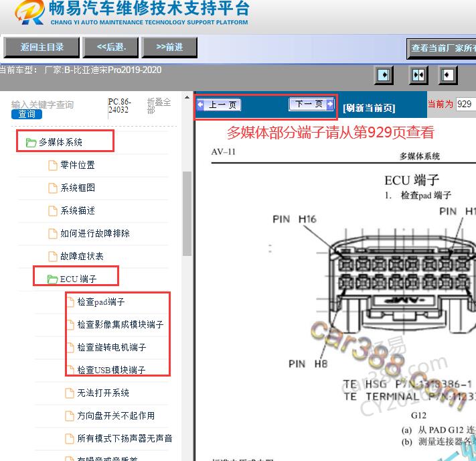Click the ECU 端子 document heading
476x461 pixels.
coord(412,180)
